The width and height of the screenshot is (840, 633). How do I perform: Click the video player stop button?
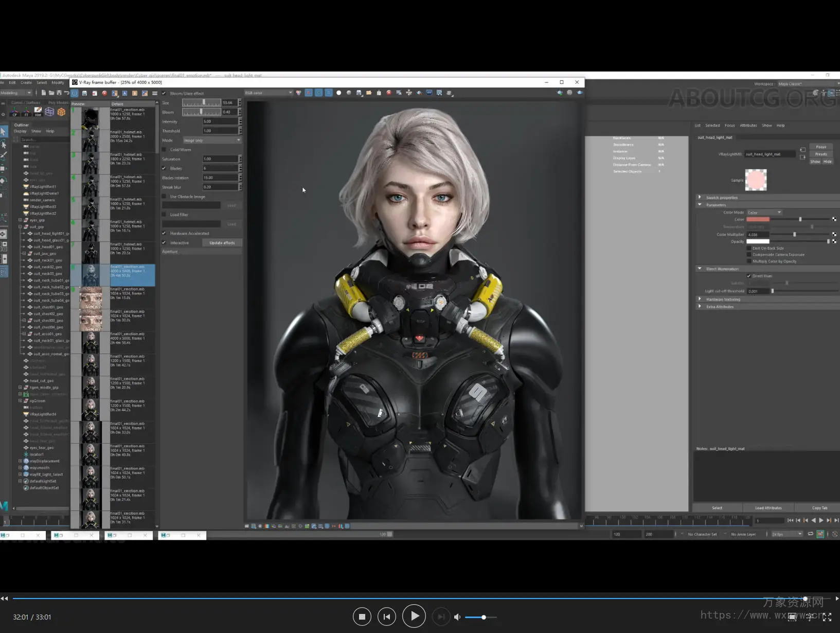(362, 617)
